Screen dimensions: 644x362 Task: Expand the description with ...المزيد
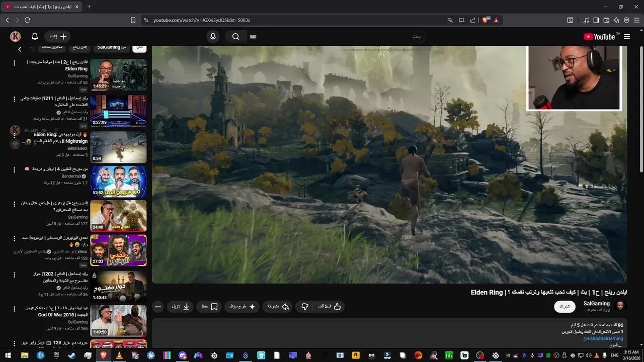click(x=615, y=345)
